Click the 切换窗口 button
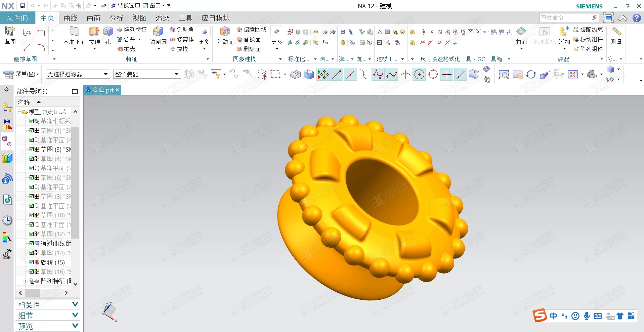644x332 pixels. tap(125, 5)
